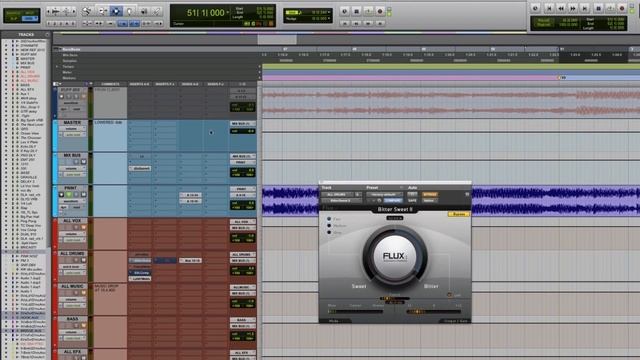Pick the Grabber hand tool
Screen dimensions: 640x360
pos(130,11)
